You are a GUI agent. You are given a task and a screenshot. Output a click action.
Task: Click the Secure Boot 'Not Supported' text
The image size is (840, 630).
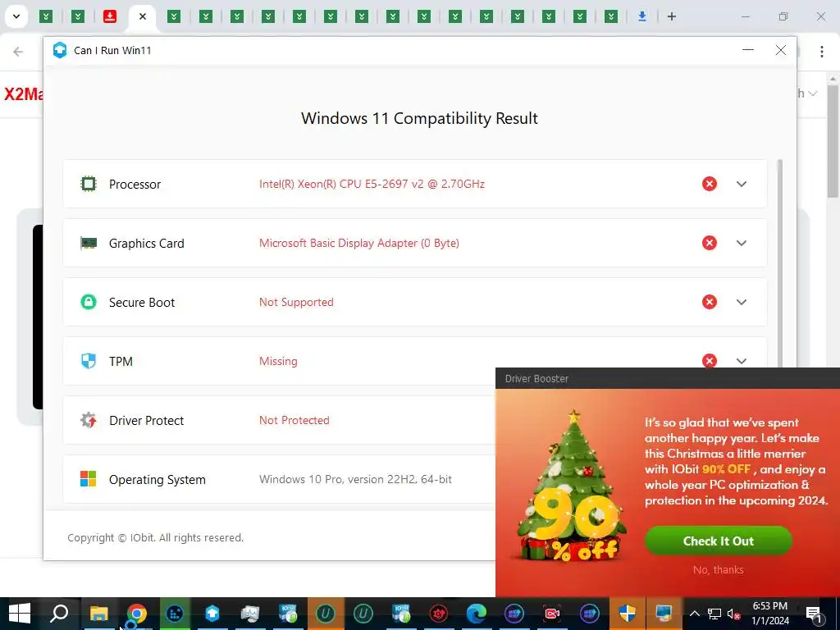296,302
